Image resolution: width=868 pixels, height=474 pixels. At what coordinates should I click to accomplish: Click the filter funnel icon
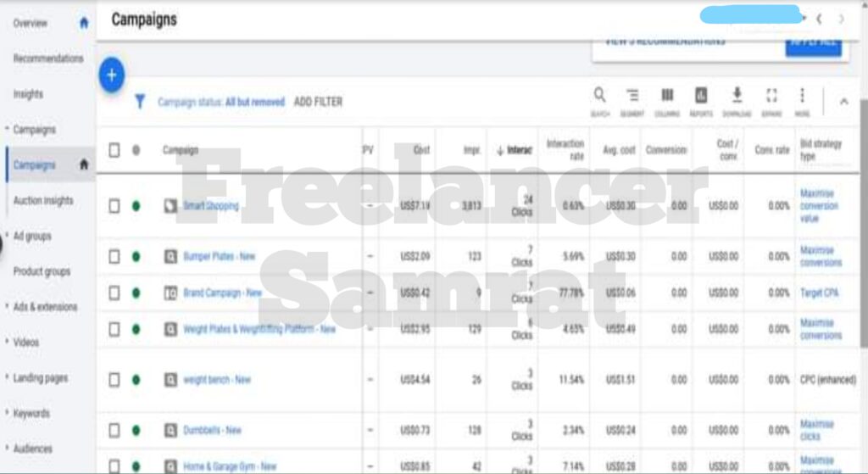coord(141,102)
